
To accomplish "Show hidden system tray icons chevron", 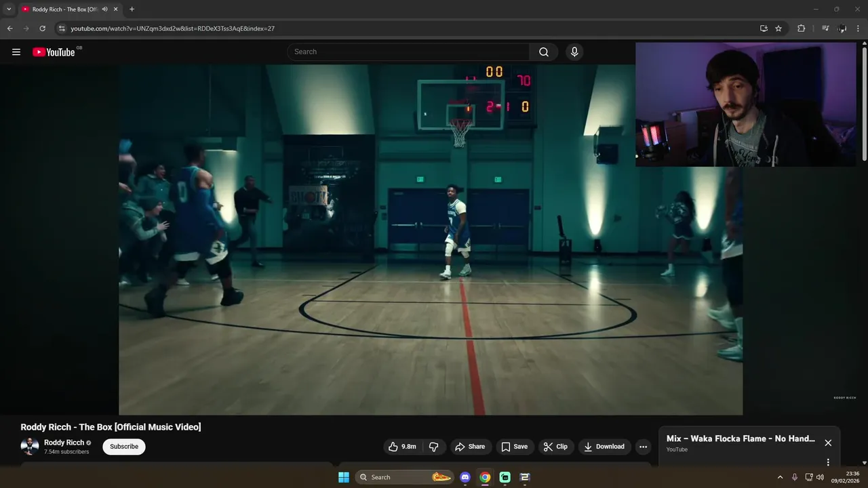I will click(x=780, y=477).
